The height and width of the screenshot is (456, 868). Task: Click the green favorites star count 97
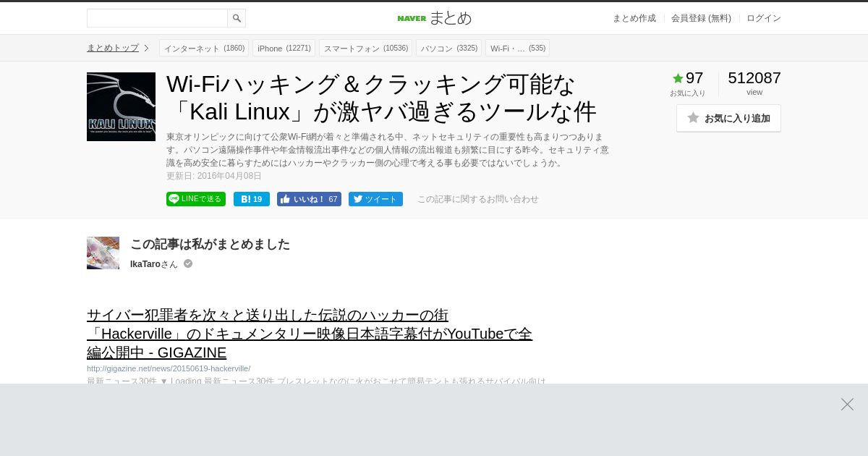click(x=687, y=78)
